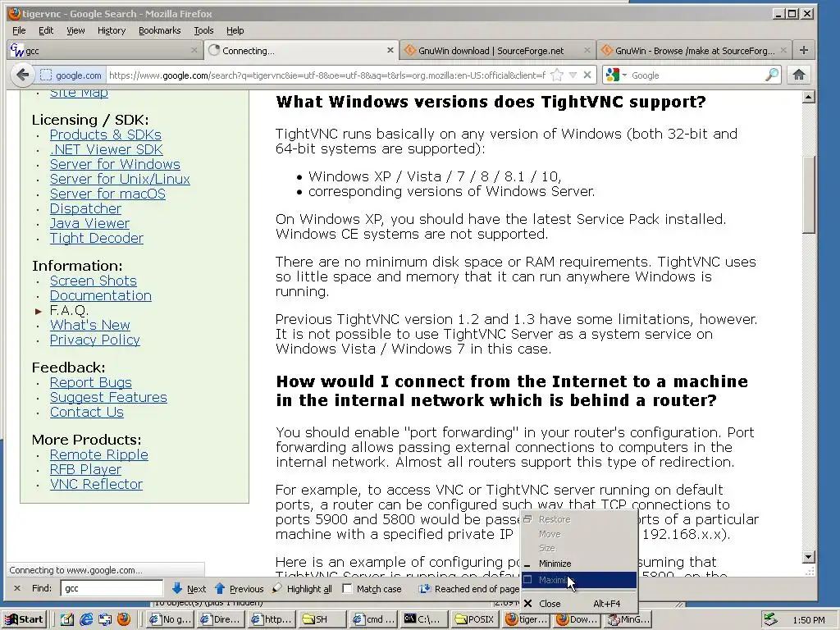Screen dimensions: 840x630
Task: Open the Remote Ripple link
Action: (99, 454)
